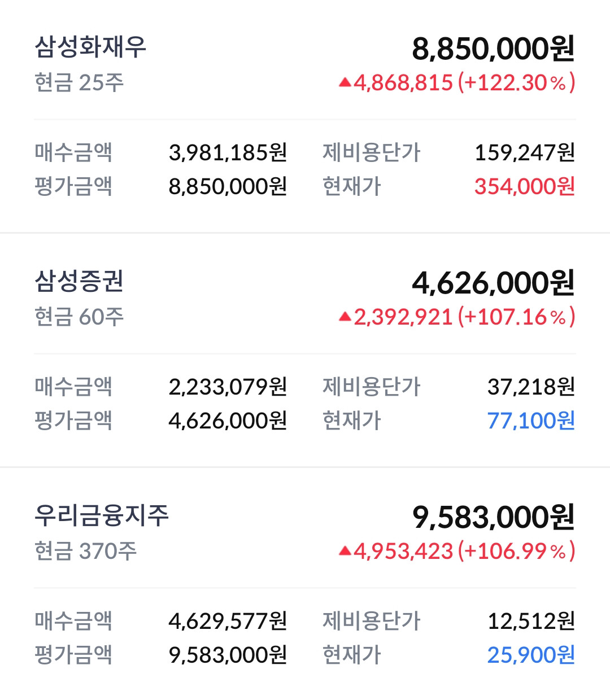Open the 우리금융지주 stock name

click(102, 515)
